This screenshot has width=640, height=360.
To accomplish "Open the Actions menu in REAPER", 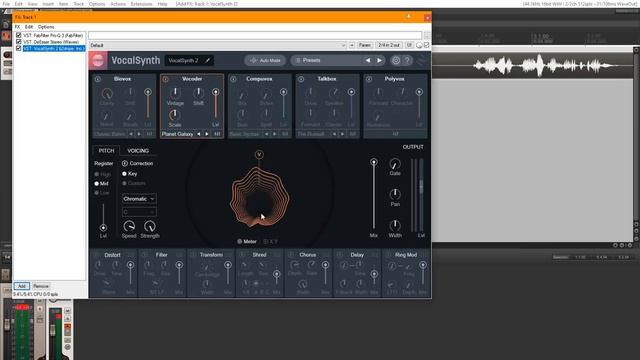I will (x=118, y=4).
